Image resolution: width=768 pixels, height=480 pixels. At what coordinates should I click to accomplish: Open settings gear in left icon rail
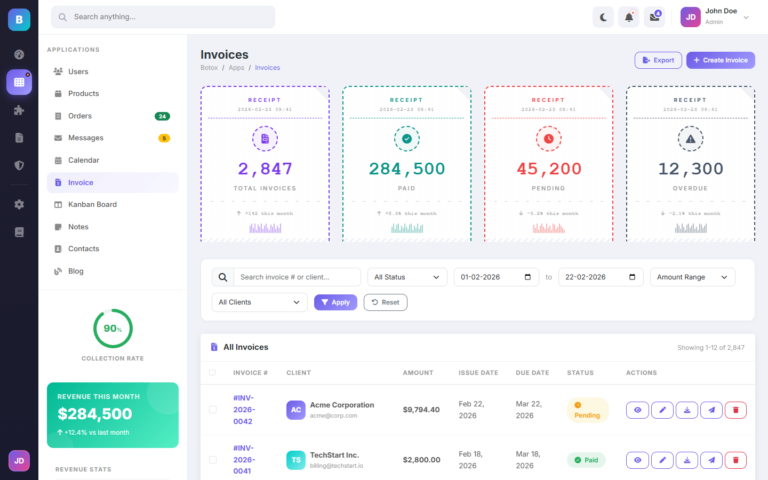[19, 204]
